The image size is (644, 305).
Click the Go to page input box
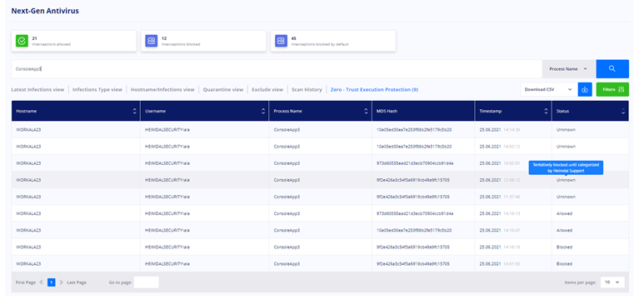click(147, 282)
